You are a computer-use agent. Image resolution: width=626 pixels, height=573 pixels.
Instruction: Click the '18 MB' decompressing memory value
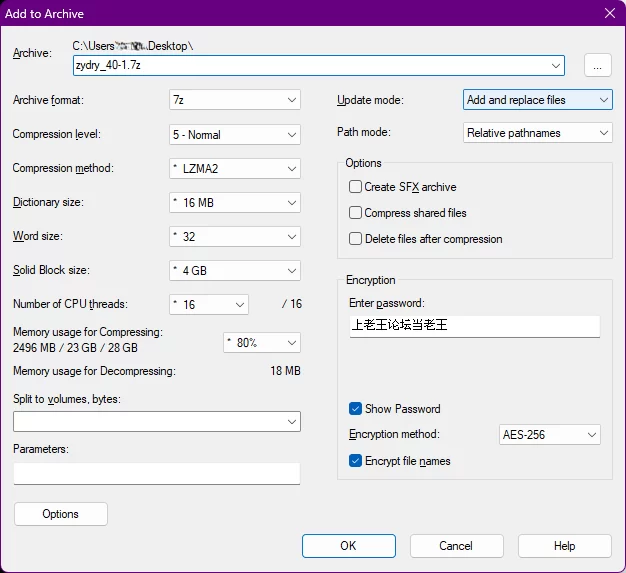pos(285,371)
